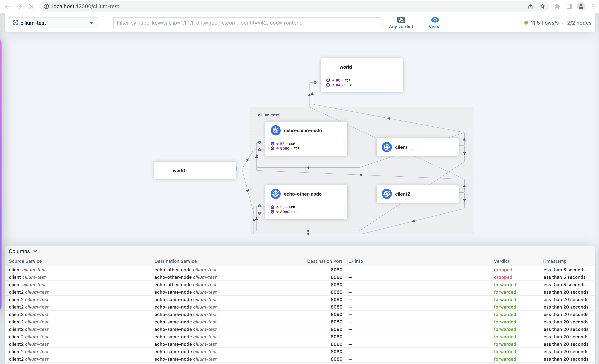Select port 8080 TCP on echo-same-node
This screenshot has height=364, width=599.
point(285,148)
